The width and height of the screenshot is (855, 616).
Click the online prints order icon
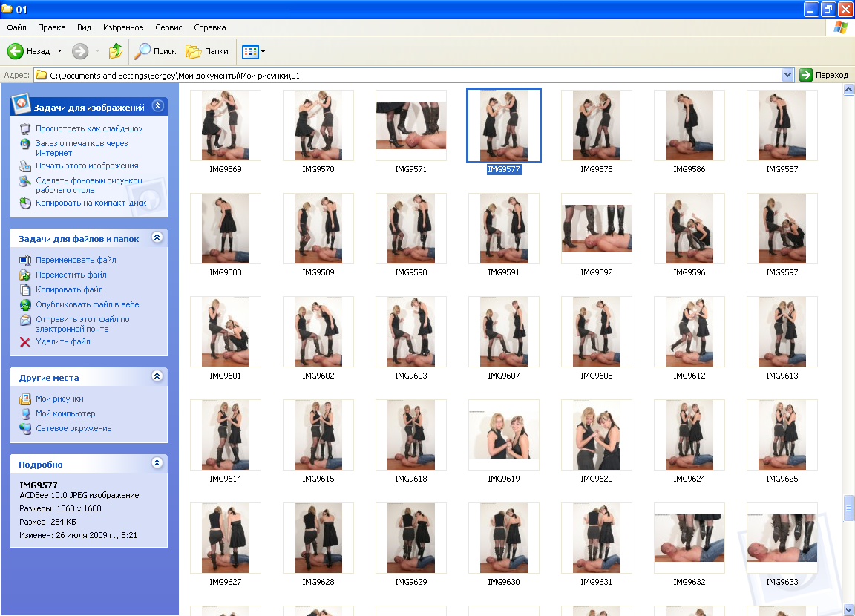pyautogui.click(x=25, y=144)
